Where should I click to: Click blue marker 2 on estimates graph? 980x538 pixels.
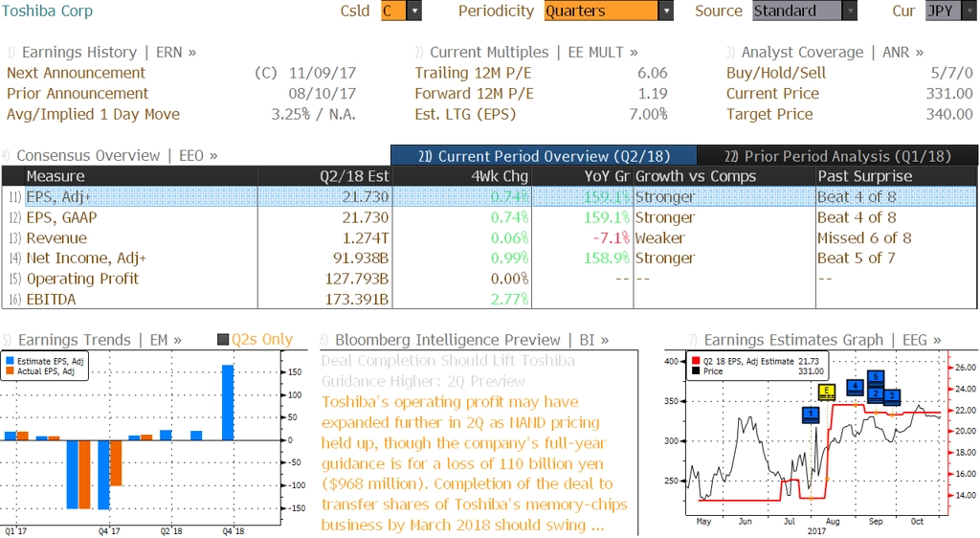[x=876, y=394]
